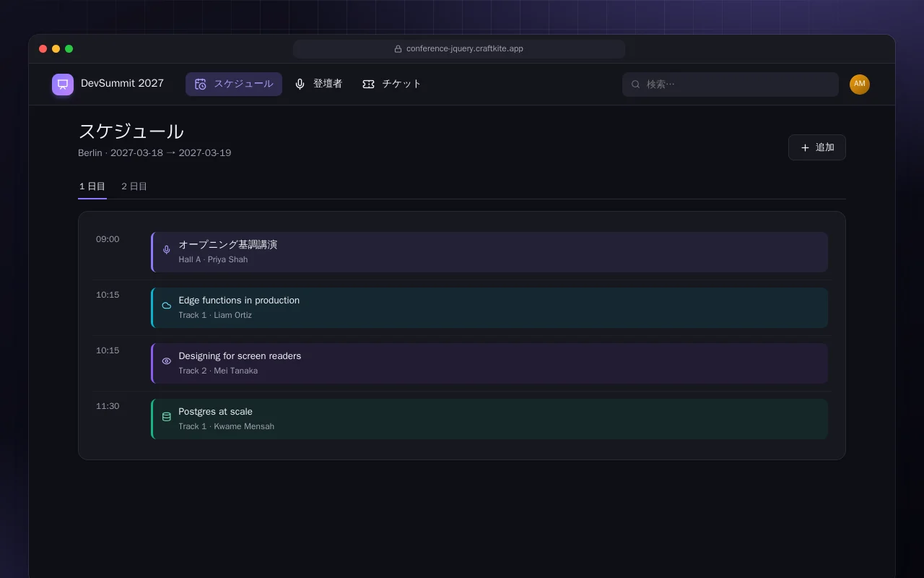
Task: Click the 09:00 time label
Action: [108, 239]
